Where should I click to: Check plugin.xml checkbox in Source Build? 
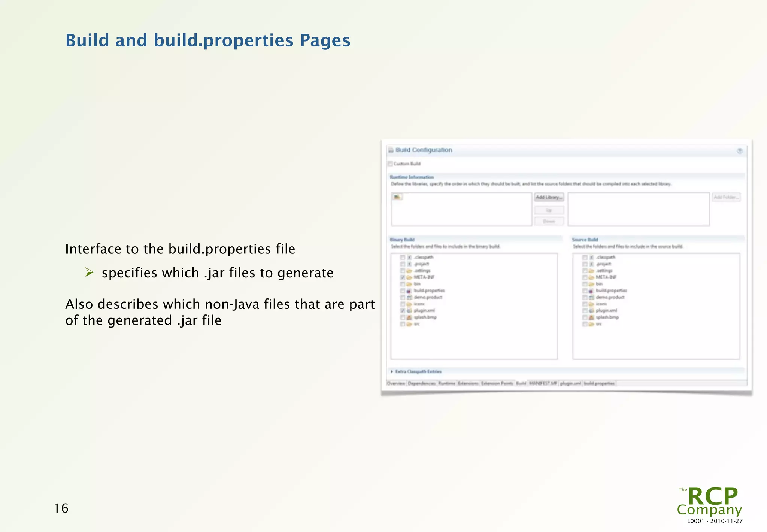585,311
